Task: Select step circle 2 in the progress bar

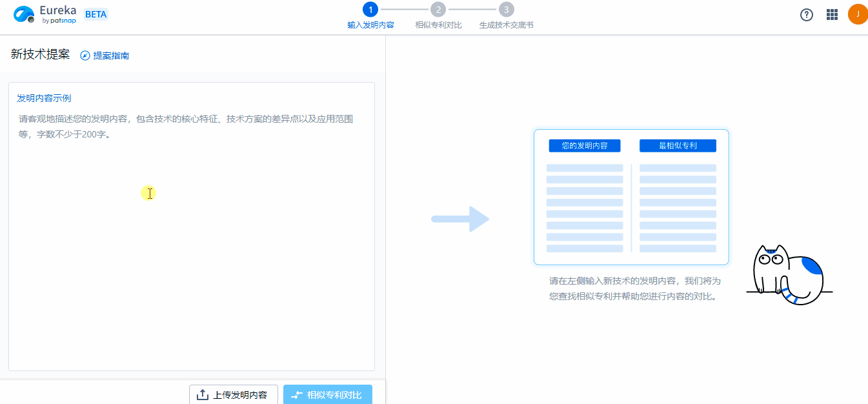Action: click(439, 9)
